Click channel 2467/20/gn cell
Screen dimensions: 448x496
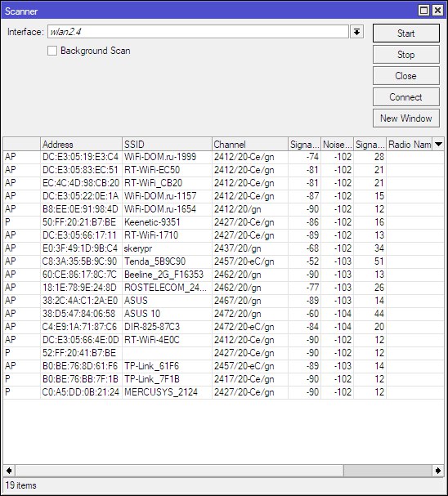(238, 301)
